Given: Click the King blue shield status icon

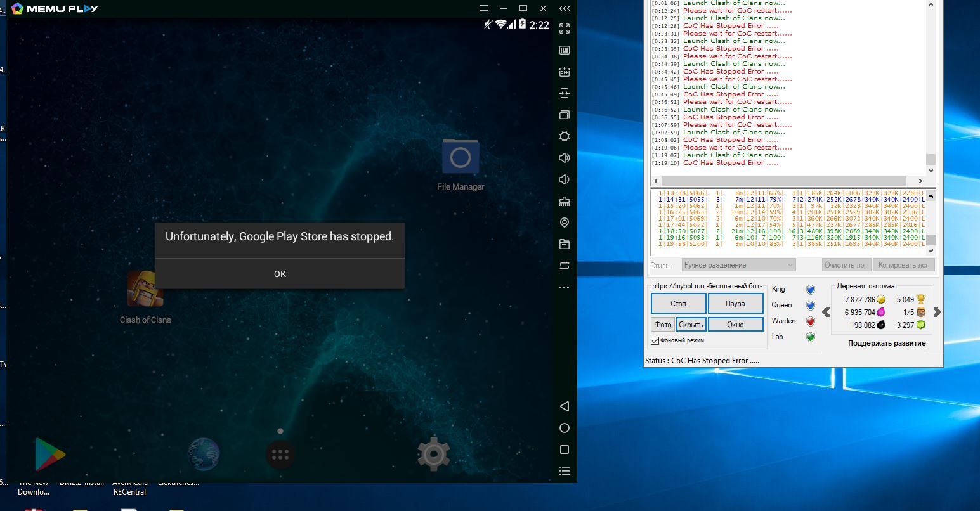Looking at the screenshot, I should click(x=810, y=290).
